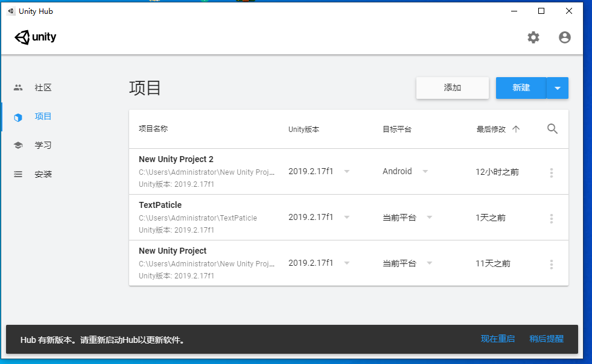Click the Android platform label
The width and height of the screenshot is (592, 364).
click(397, 171)
